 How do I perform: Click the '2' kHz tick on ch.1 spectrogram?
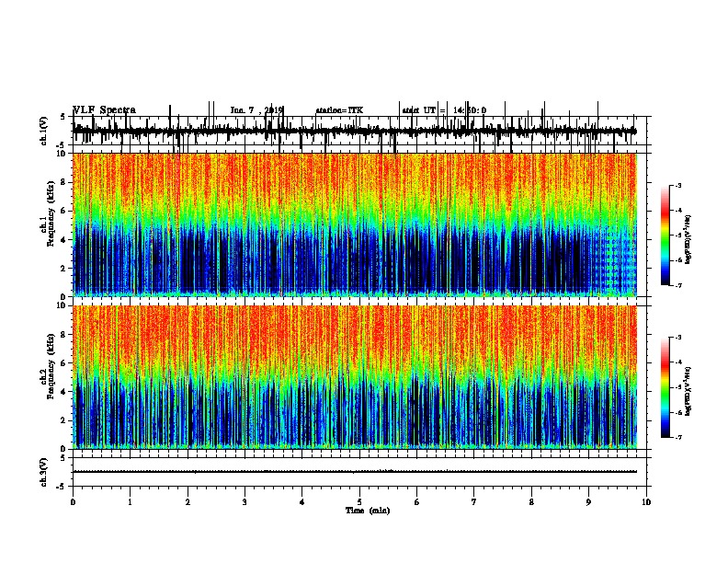pos(64,269)
